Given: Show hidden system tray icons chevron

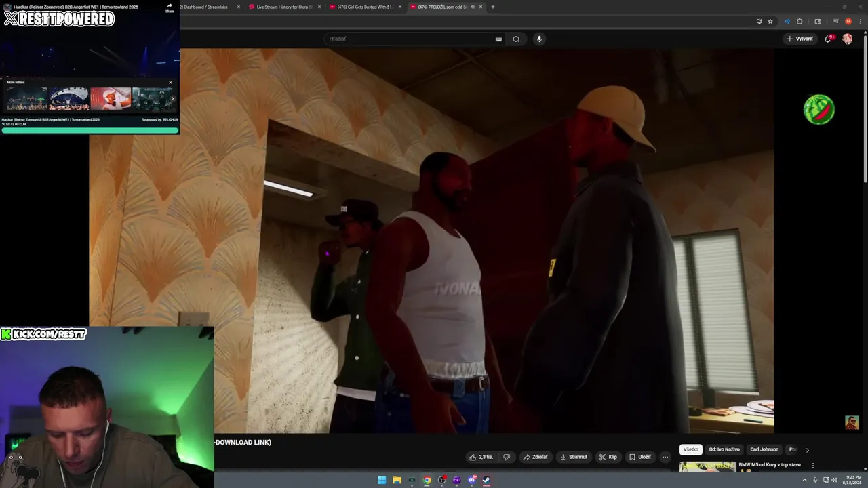Looking at the screenshot, I should coord(804,480).
